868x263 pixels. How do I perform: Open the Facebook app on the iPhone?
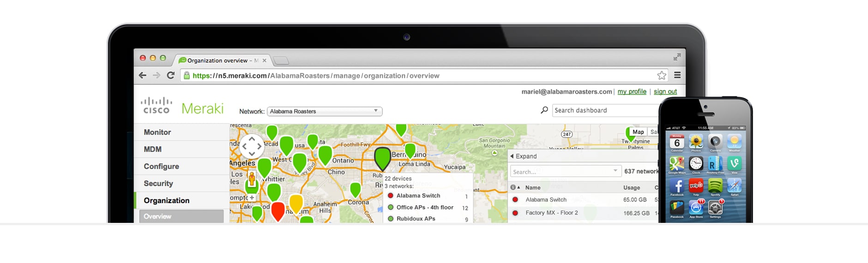pyautogui.click(x=677, y=186)
